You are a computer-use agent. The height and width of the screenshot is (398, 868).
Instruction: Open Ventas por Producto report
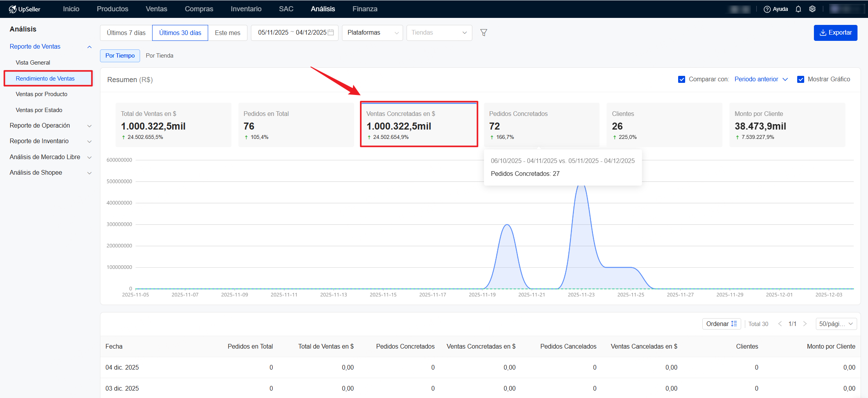pos(42,94)
